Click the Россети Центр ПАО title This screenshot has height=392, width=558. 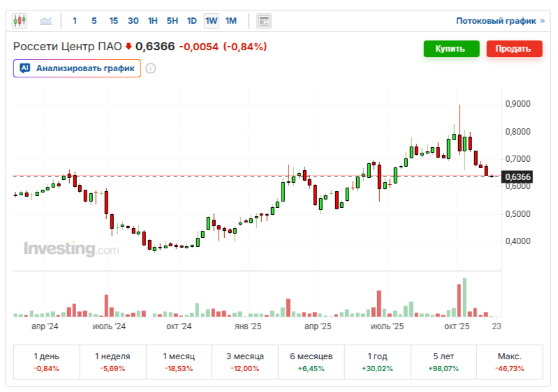68,47
